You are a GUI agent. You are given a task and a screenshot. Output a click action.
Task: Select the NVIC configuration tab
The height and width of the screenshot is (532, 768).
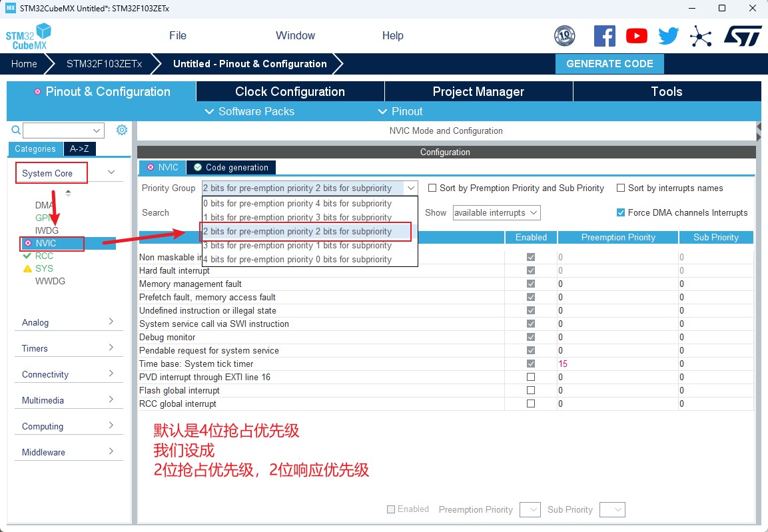(163, 167)
